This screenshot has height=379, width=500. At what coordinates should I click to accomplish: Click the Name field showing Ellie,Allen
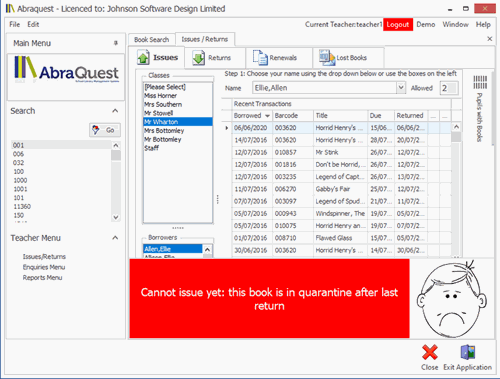(x=324, y=88)
